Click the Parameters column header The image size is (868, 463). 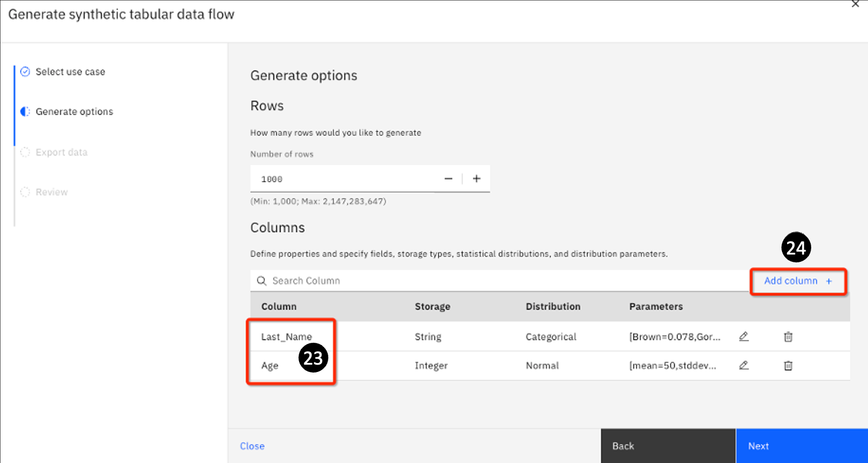(655, 306)
